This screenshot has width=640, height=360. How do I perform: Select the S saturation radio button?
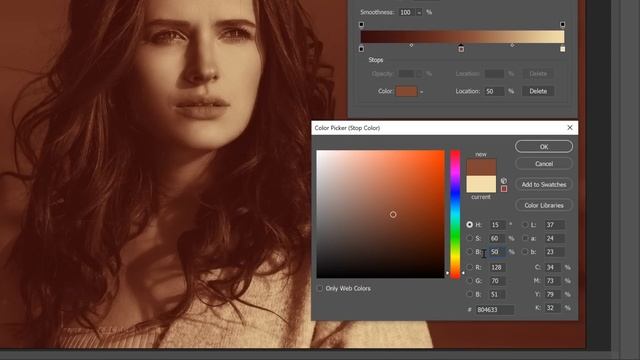point(470,238)
